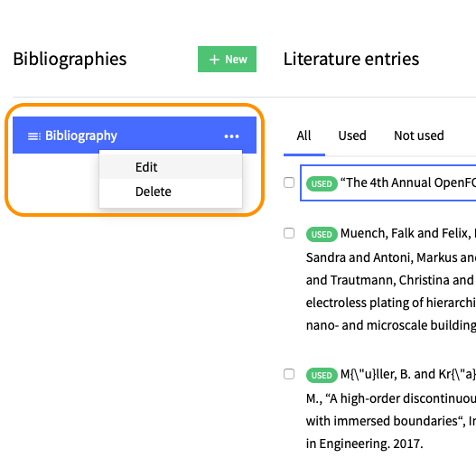This screenshot has height=467, width=476.
Task: Click USED badge on Müller entry
Action: coord(322,375)
